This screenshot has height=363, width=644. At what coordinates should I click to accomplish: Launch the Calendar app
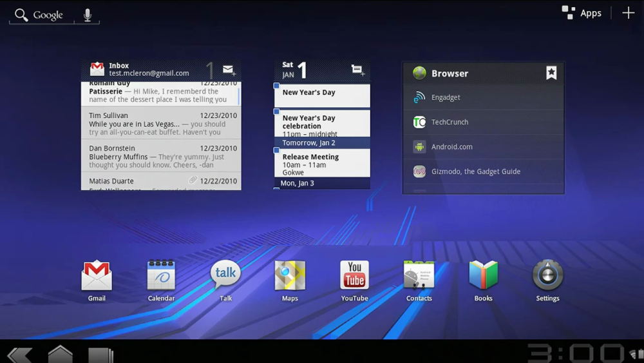(161, 276)
